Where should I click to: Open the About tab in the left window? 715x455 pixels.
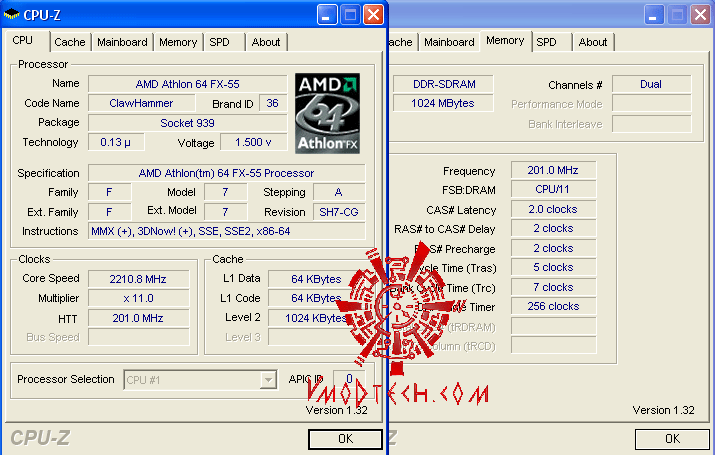pos(266,42)
